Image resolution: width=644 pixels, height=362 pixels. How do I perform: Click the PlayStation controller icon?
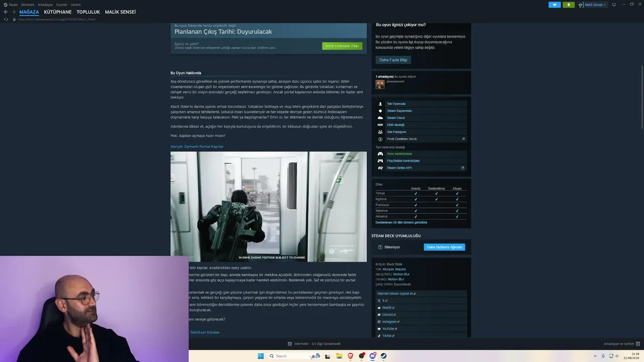[x=380, y=161]
